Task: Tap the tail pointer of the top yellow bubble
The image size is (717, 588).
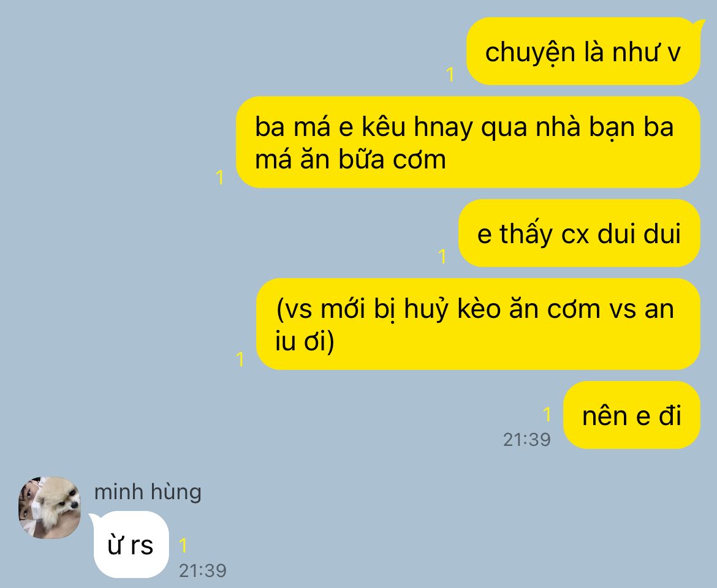Action: (x=698, y=24)
